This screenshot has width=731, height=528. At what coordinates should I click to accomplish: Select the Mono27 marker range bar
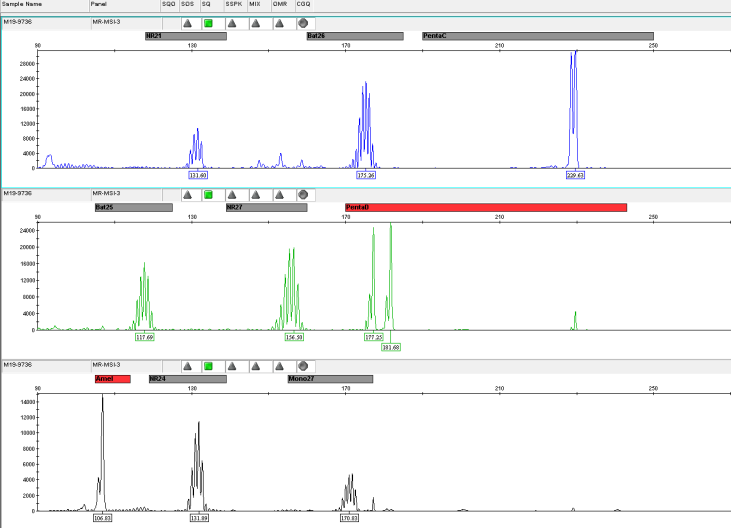(330, 380)
